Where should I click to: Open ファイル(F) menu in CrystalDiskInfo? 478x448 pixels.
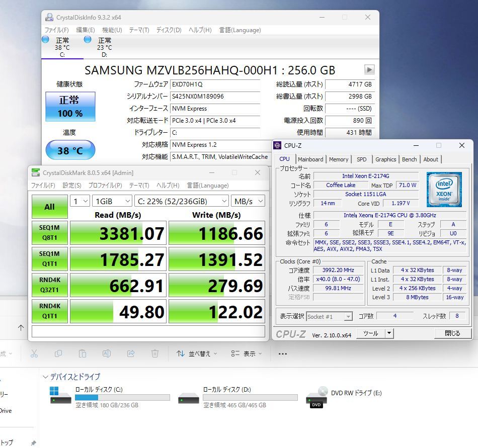click(57, 30)
